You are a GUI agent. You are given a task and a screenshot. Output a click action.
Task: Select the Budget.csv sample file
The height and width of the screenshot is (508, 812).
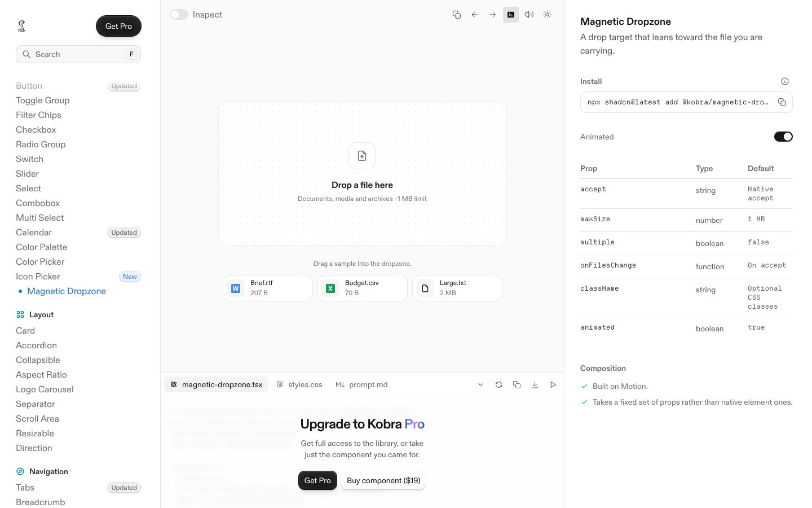point(363,288)
